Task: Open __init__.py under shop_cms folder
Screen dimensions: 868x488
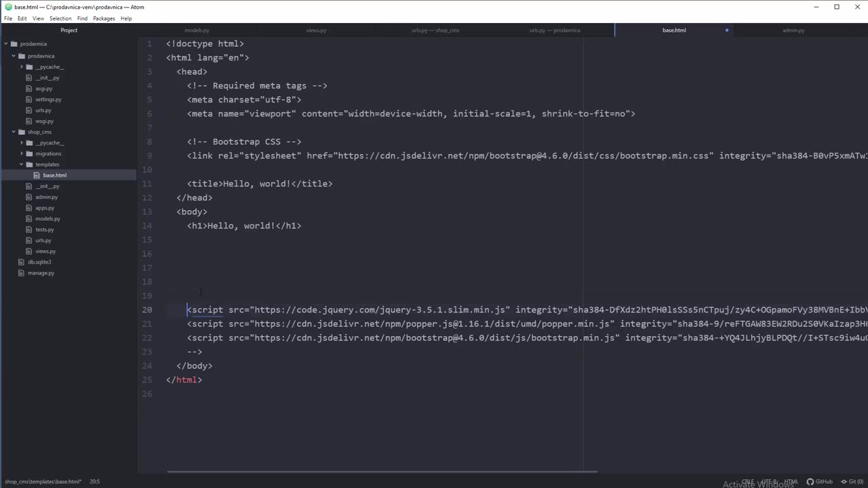Action: pos(47,186)
